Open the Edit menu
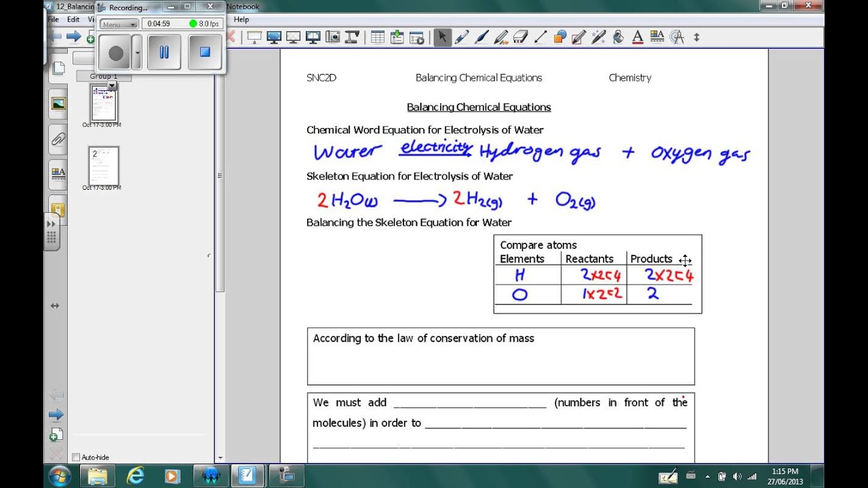 [x=73, y=20]
